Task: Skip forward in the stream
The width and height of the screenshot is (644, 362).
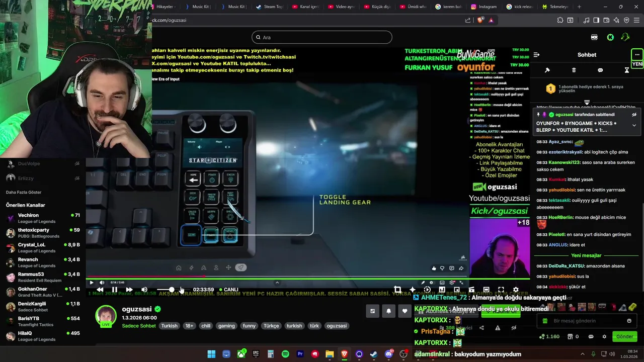Action: (x=129, y=290)
